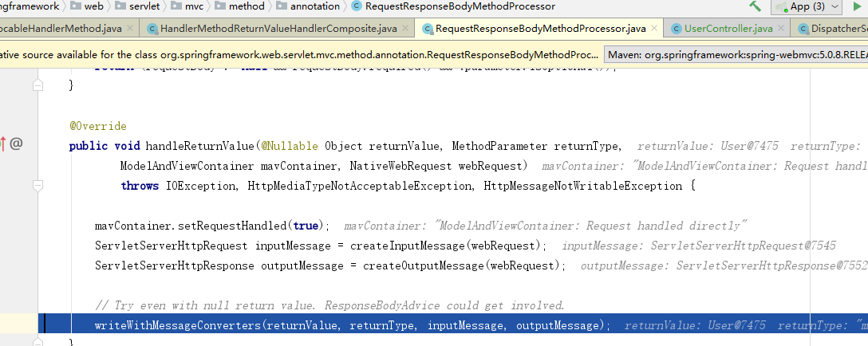Image resolution: width=868 pixels, height=346 pixels.
Task: Click the Maven spring-webmvc source banner
Action: [x=736, y=55]
